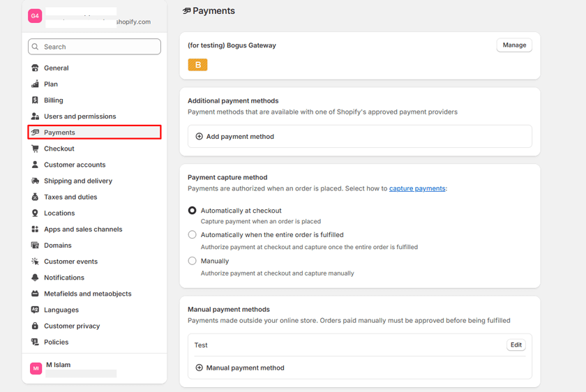586x392 pixels.
Task: Select Automatically when entire order is fulfilled
Action: (x=192, y=234)
